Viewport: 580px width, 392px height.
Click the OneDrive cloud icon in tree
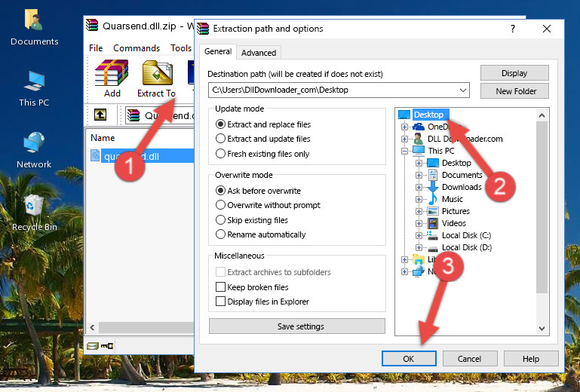(419, 127)
